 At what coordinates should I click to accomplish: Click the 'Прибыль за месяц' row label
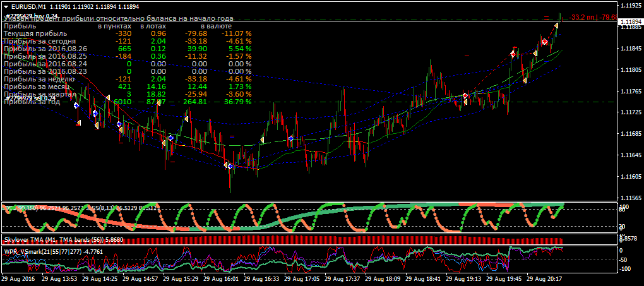[x=36, y=86]
